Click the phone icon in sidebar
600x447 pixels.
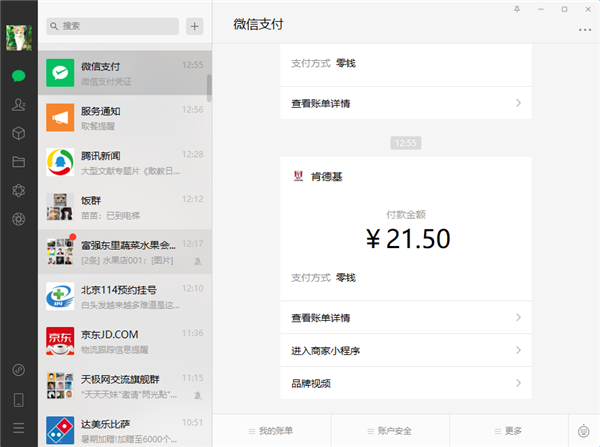click(x=18, y=400)
